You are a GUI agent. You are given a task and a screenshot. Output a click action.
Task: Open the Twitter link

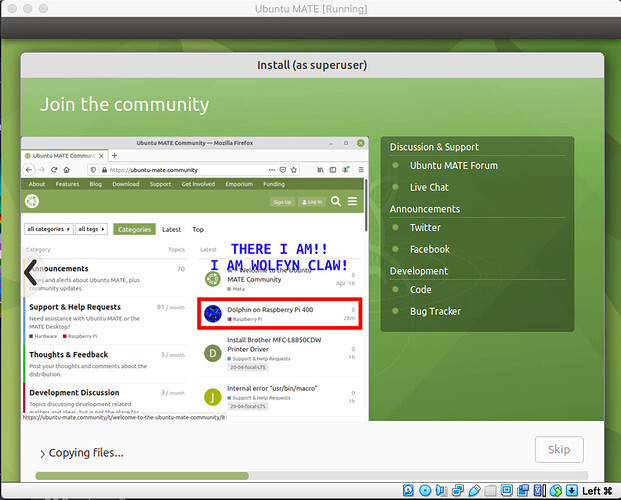(425, 227)
